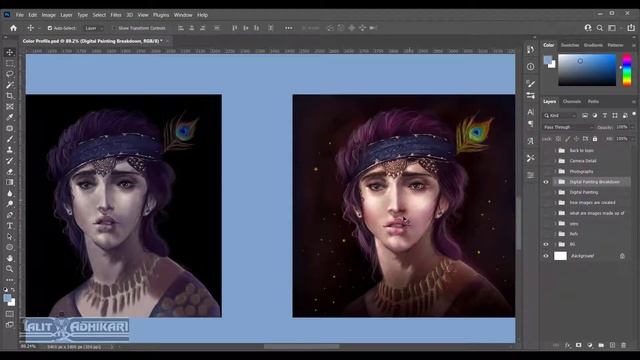Toggle the lock all padlock icon
This screenshot has width=640, height=360.
click(x=595, y=139)
